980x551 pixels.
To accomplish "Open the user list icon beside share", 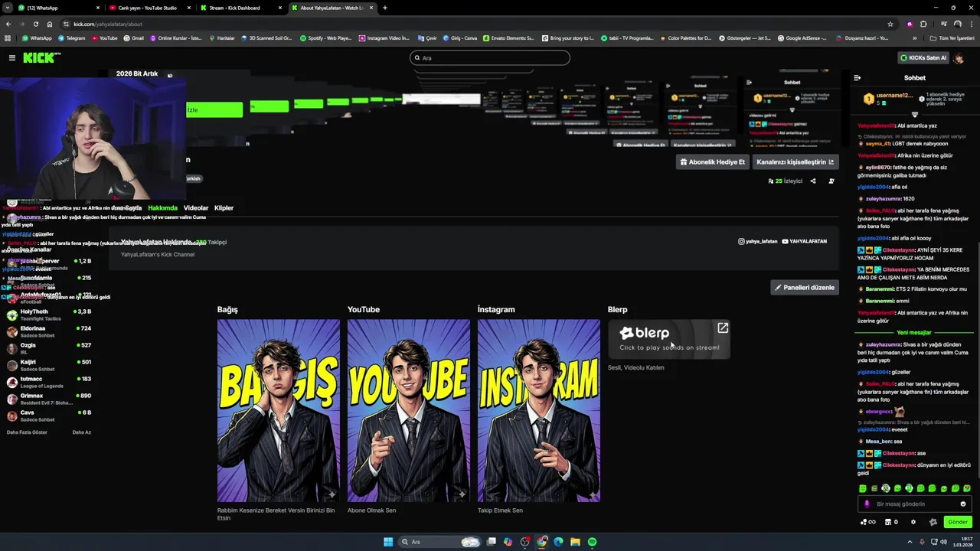I will tap(831, 181).
